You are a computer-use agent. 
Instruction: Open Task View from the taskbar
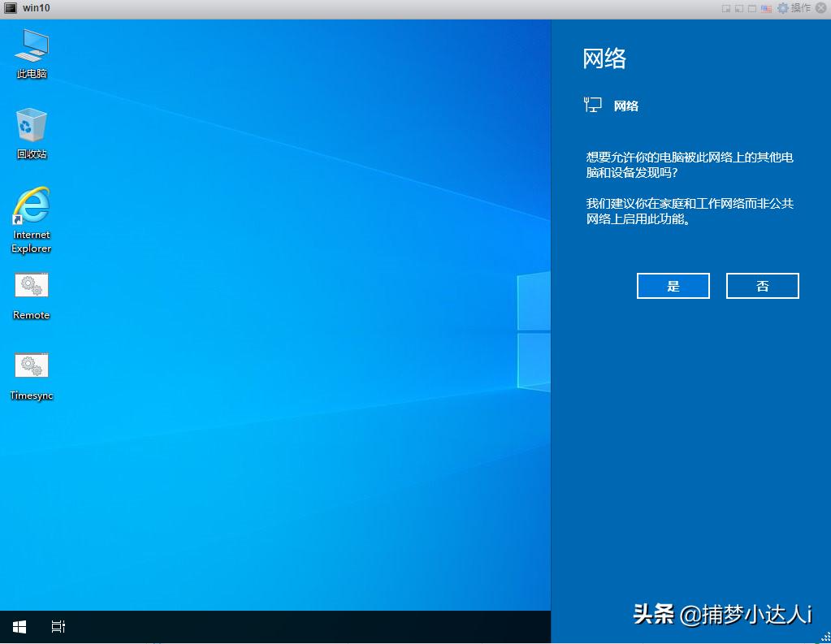pyautogui.click(x=58, y=626)
